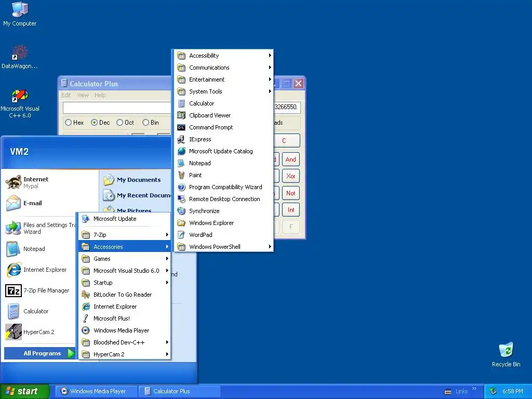Click the C clear button in Calculator Plus
Screen dimensions: 532x399
click(x=287, y=140)
